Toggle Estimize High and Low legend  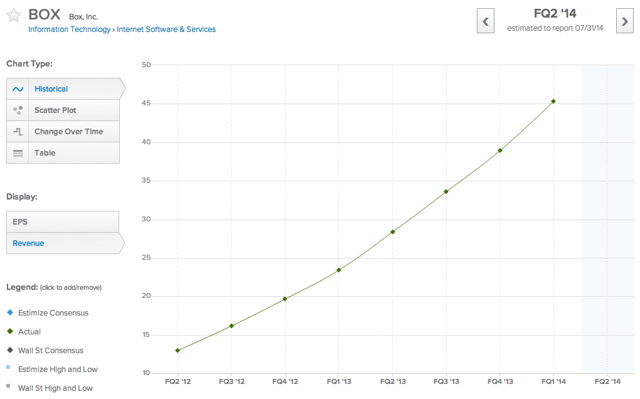click(x=52, y=369)
